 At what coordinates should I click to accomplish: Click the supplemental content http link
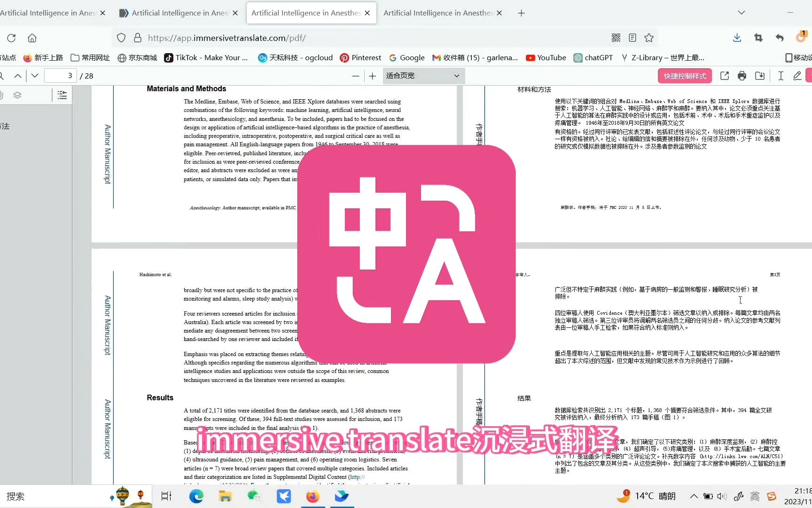pos(357,477)
